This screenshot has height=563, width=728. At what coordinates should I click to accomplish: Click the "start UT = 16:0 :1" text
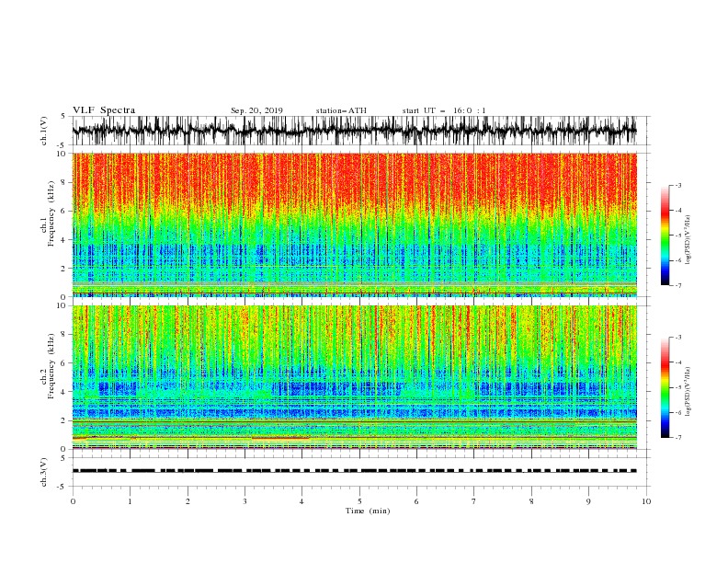point(444,110)
